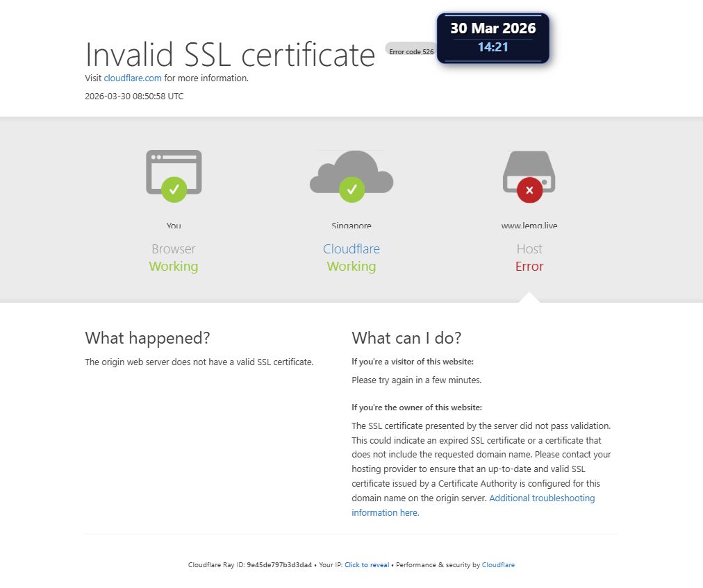This screenshot has width=703, height=588.
Task: Select the timestamp 2026-03-30 08:50:58 UTC
Action: [135, 96]
